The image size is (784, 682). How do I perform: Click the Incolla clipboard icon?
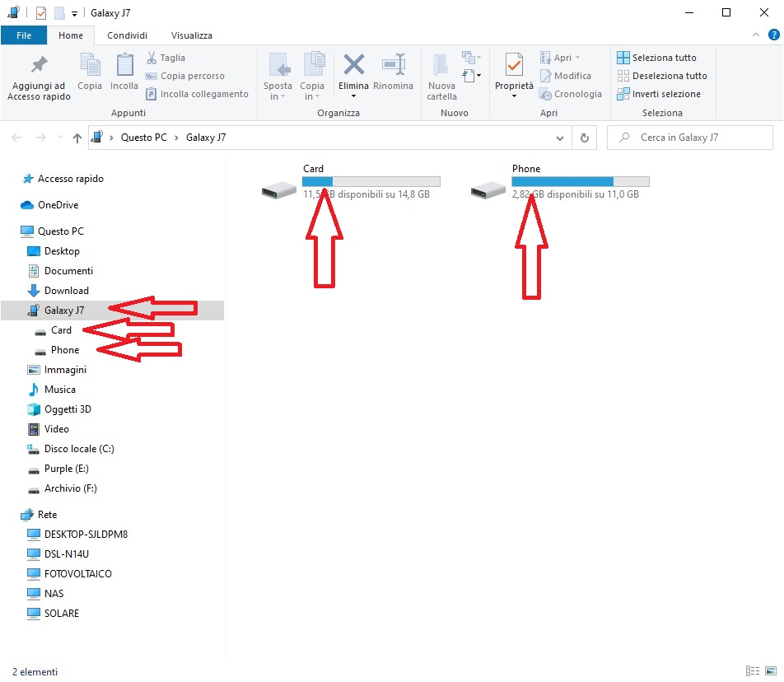click(124, 65)
